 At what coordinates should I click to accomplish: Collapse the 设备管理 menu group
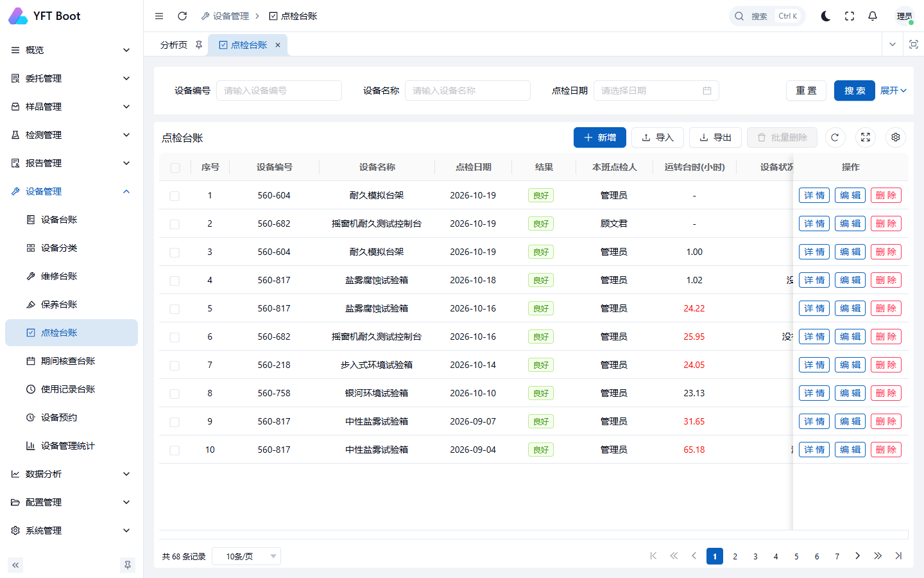tap(71, 191)
